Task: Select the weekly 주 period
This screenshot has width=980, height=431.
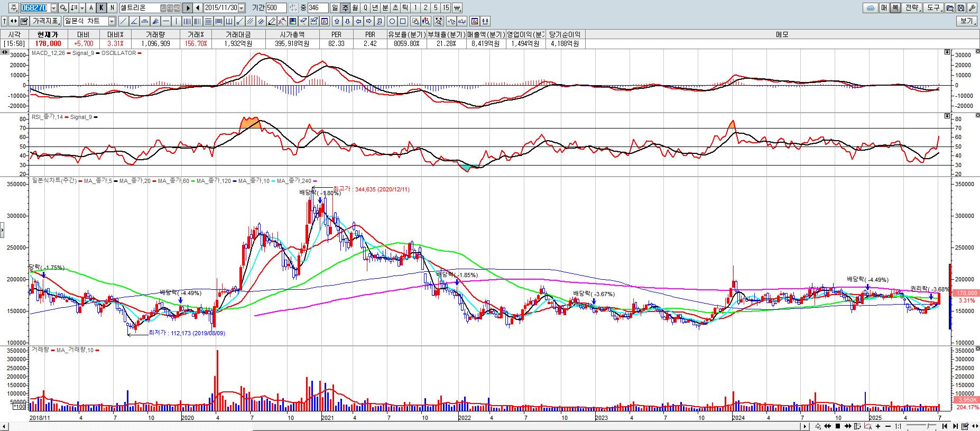Action: click(x=344, y=8)
